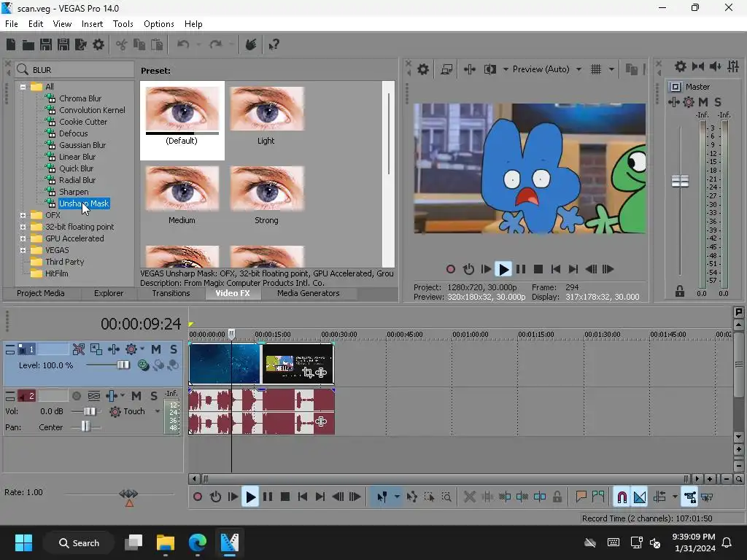Click the timeline zoom magnifier icon
747x560 pixels.
(x=738, y=479)
